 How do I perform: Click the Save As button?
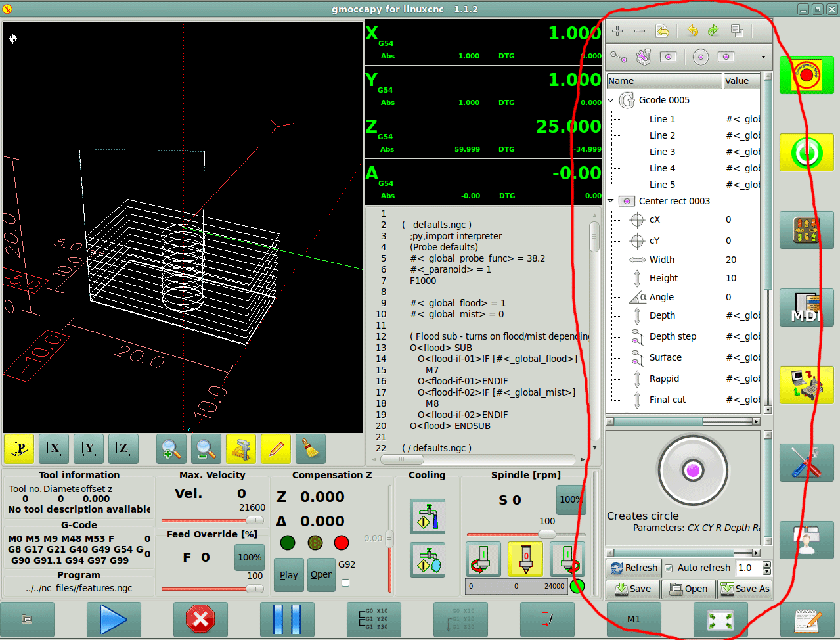745,589
